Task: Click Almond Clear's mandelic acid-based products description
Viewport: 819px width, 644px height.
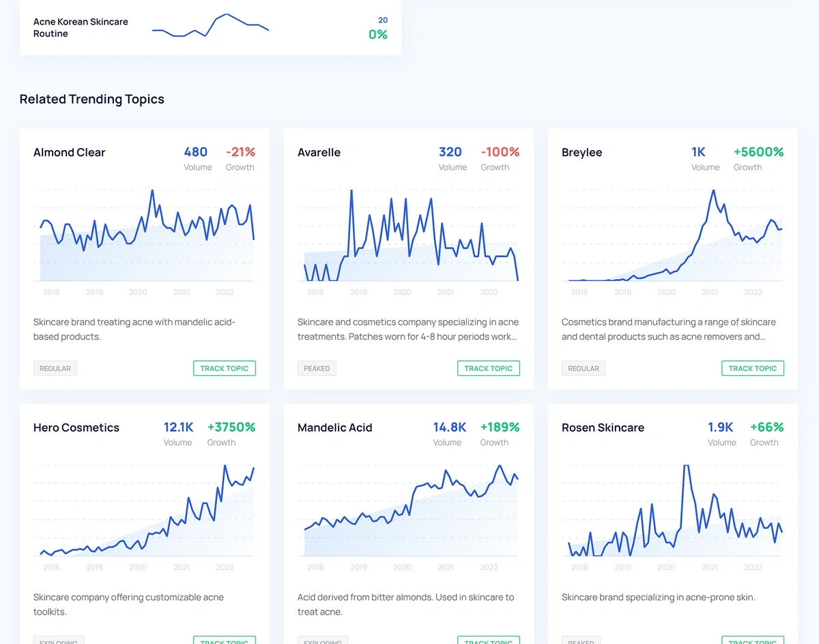Action: coord(134,330)
